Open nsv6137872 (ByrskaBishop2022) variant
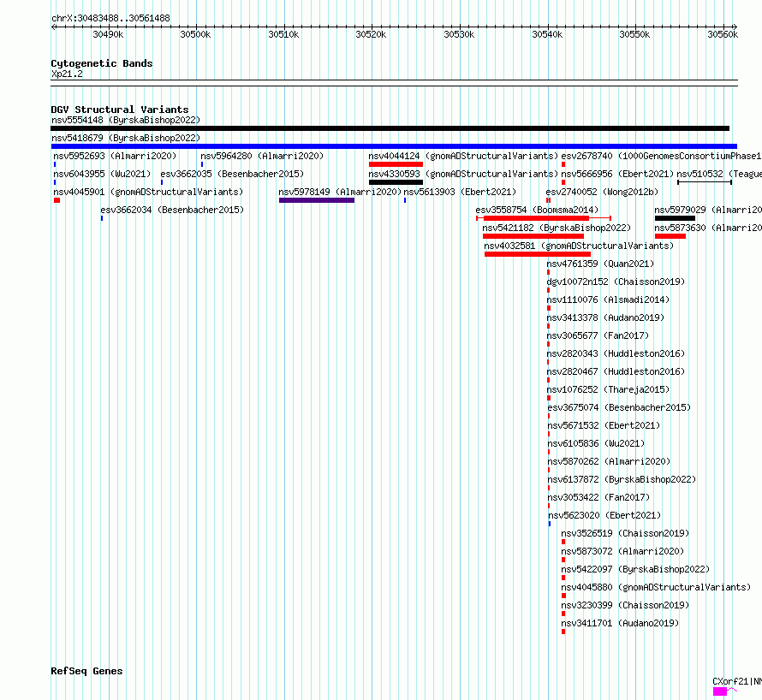 click(x=622, y=479)
